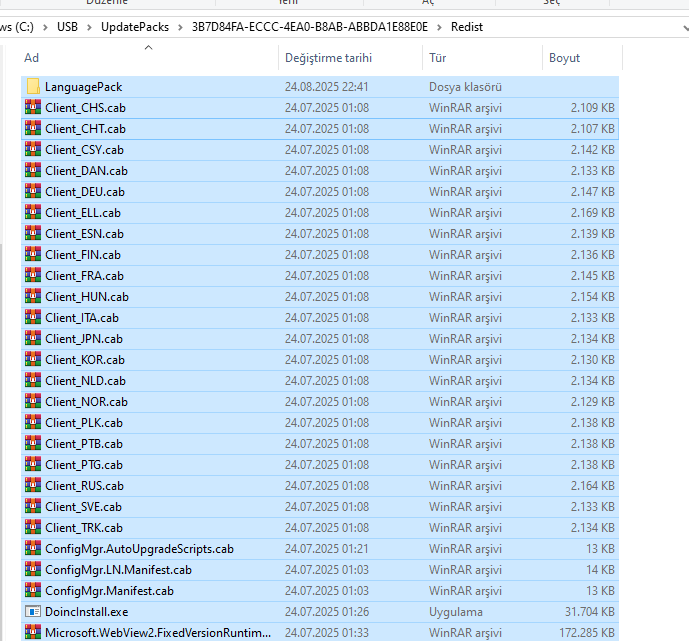Click the Client_JPN.cab archive icon
The height and width of the screenshot is (641, 689).
click(33, 338)
